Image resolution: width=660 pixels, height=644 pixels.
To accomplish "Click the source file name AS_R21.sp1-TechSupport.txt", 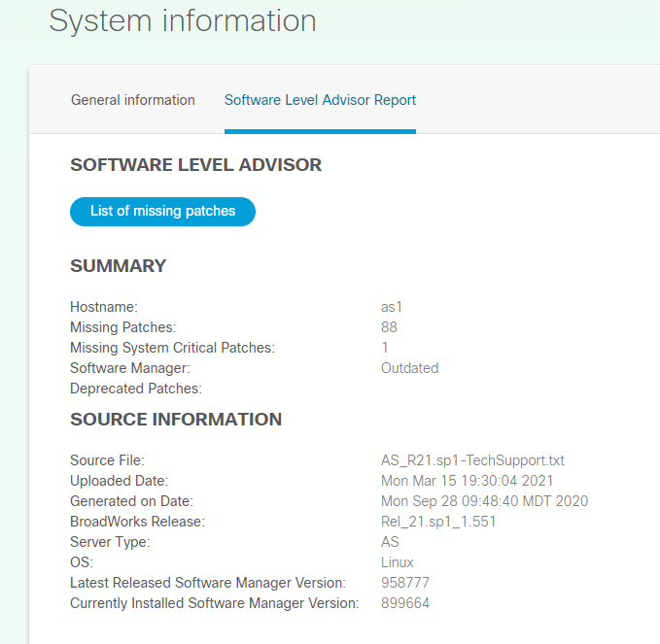I will tap(472, 460).
